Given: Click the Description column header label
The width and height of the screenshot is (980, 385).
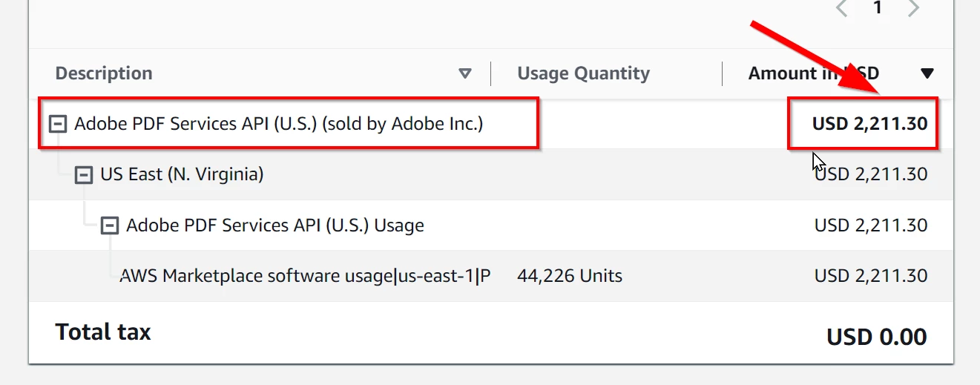Looking at the screenshot, I should point(104,73).
